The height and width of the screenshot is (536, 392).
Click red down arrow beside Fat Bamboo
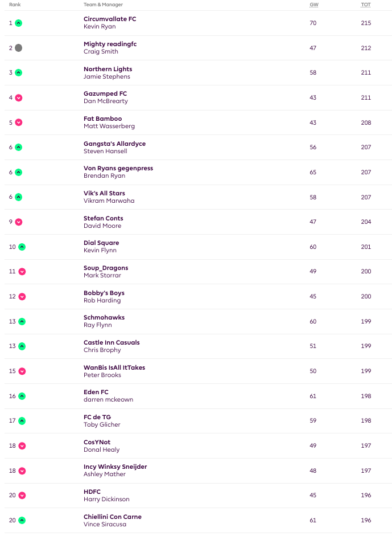tap(18, 122)
